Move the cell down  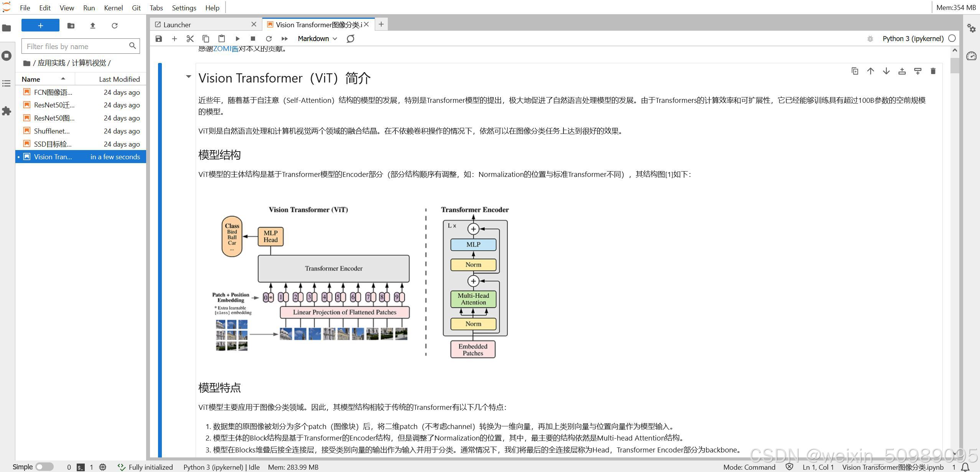click(886, 71)
